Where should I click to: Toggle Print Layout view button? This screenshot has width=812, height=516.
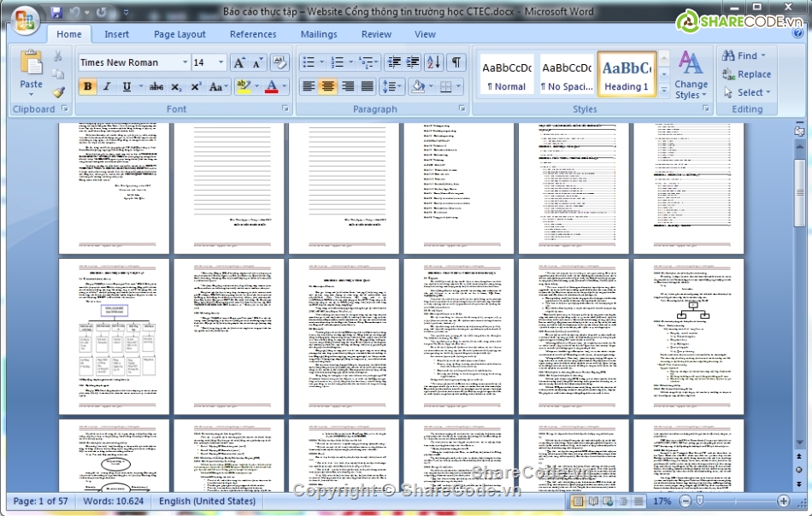[x=578, y=501]
